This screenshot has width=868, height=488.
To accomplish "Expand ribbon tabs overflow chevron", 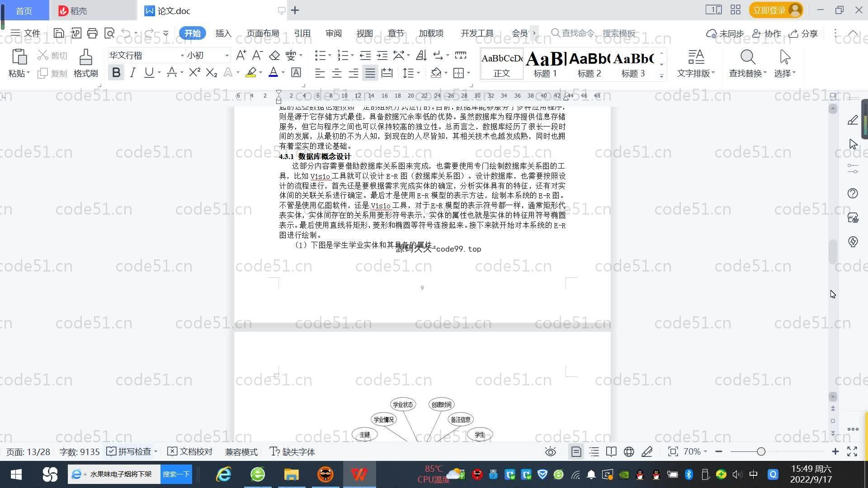I will (534, 33).
